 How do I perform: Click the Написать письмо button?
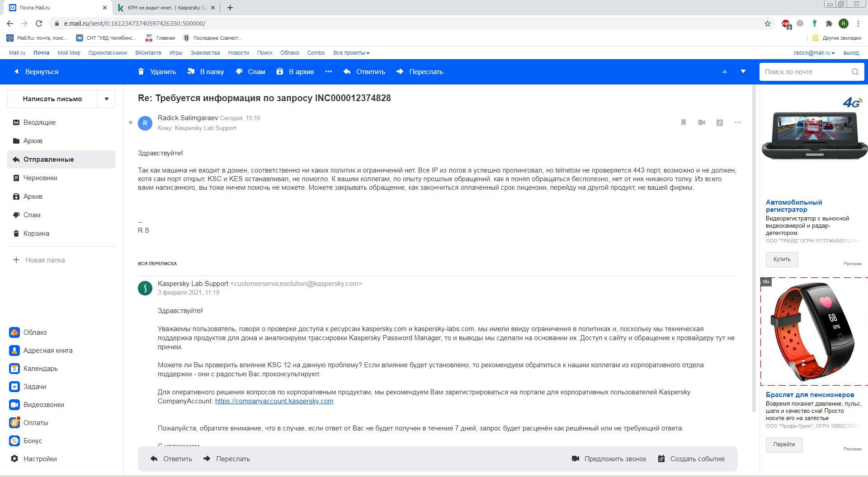pyautogui.click(x=52, y=99)
